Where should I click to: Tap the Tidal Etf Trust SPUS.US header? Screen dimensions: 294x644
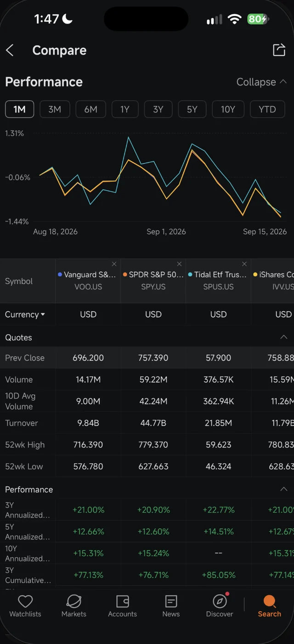click(218, 280)
